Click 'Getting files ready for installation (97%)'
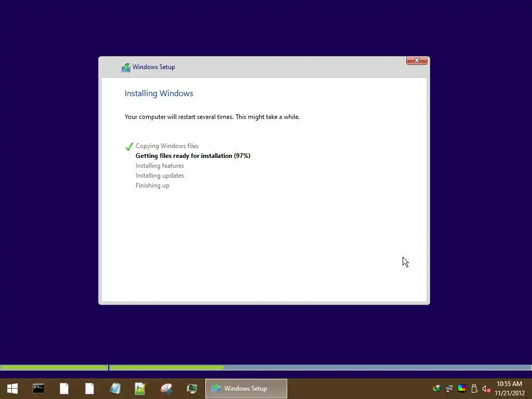 [x=193, y=156]
